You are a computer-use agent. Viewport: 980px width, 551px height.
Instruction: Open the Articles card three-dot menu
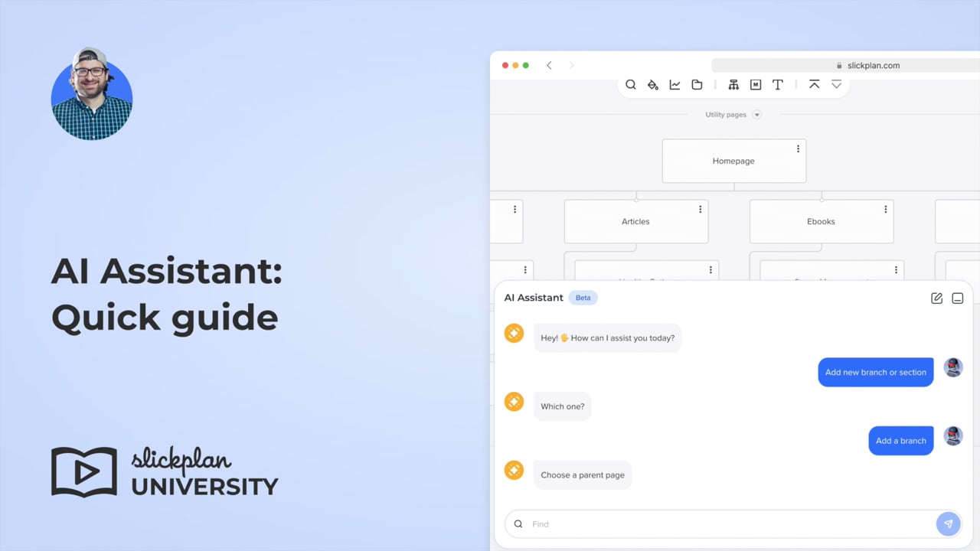click(x=700, y=210)
